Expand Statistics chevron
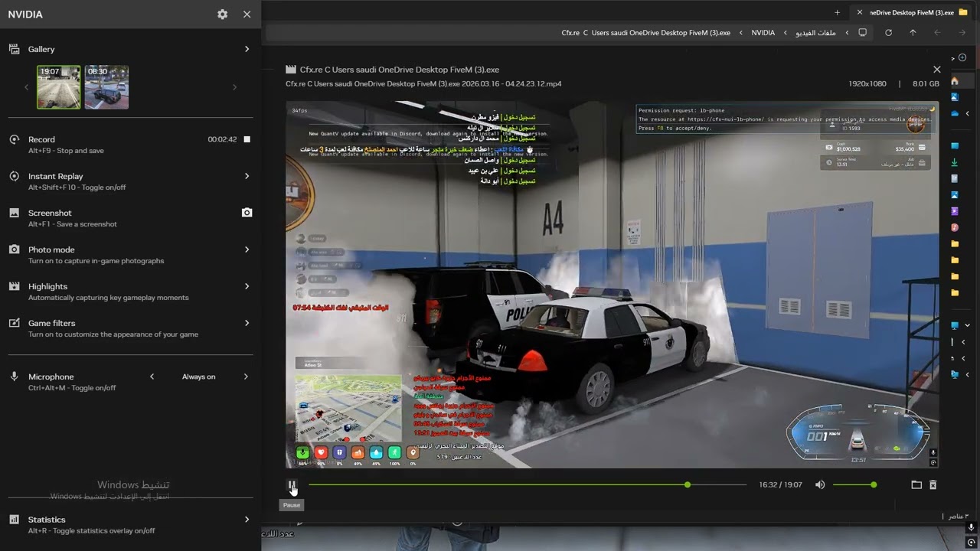980x551 pixels. (x=247, y=520)
